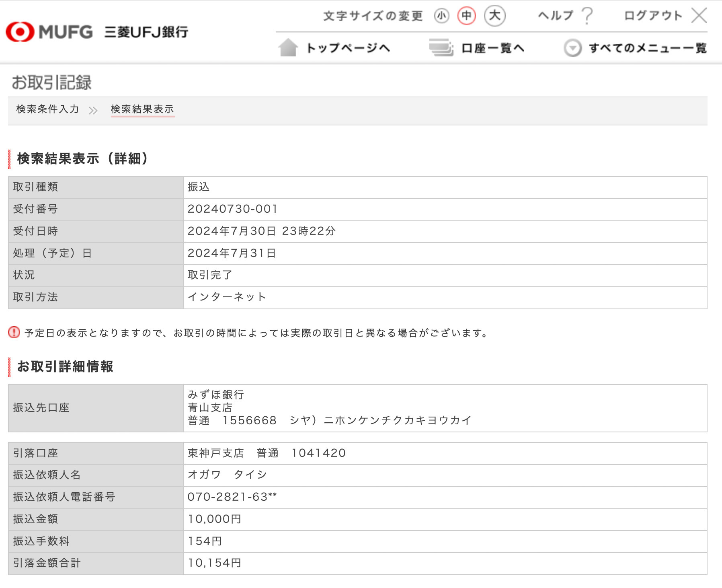The image size is (722, 588).
Task: Click the インターネット method value
Action: coord(227,297)
